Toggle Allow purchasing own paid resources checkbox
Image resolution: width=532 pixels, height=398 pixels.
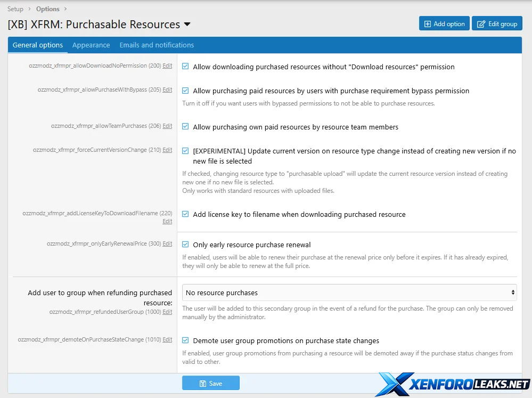tap(185, 127)
